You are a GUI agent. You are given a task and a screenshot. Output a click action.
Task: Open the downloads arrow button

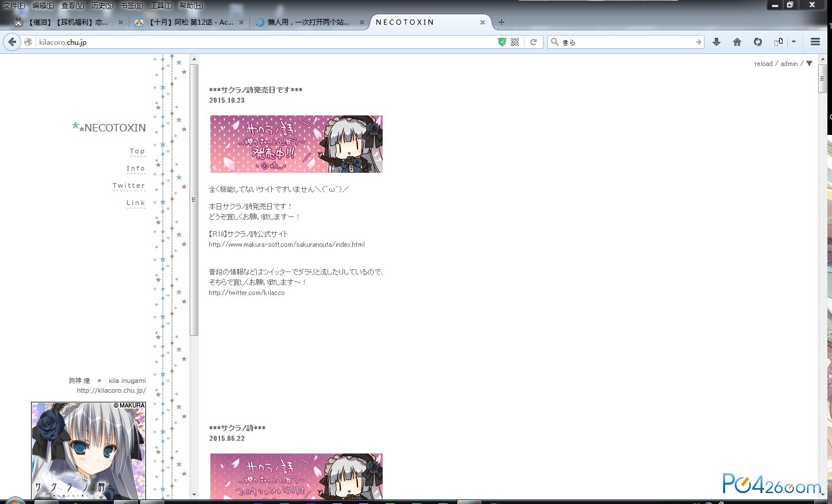[x=717, y=42]
